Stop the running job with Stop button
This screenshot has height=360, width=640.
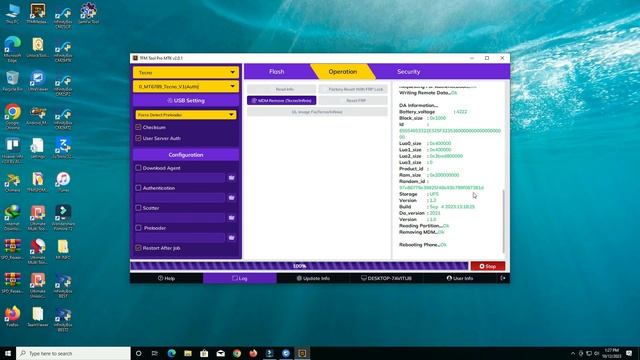click(488, 266)
